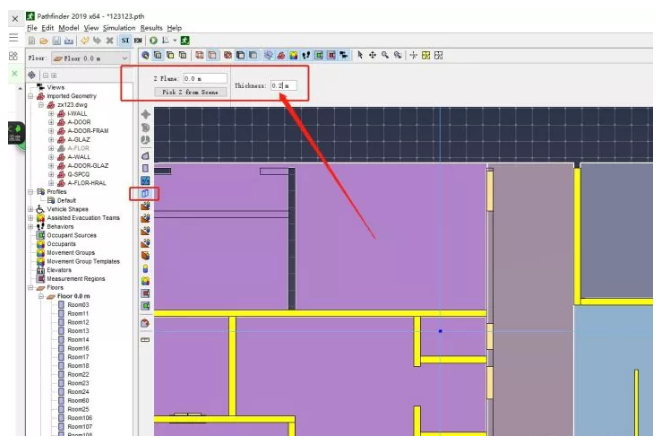Toggle the ST steering mode button
The height and width of the screenshot is (443, 658).
125,40
